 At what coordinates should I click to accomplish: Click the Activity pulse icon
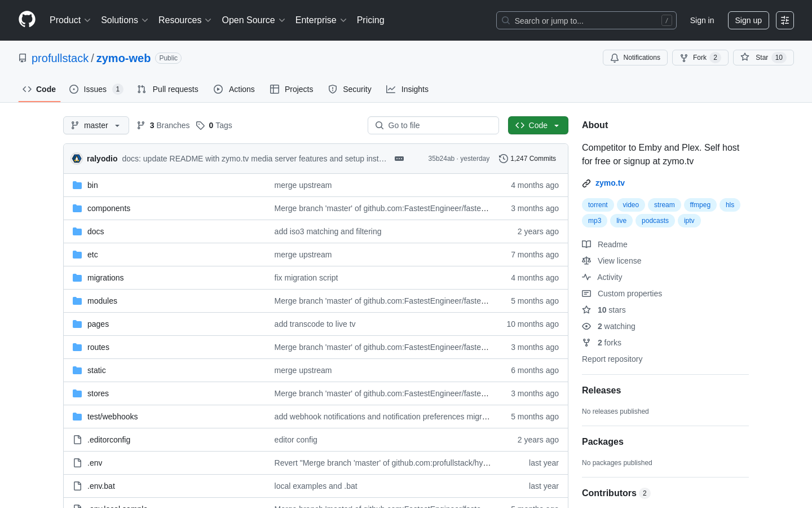coord(586,277)
